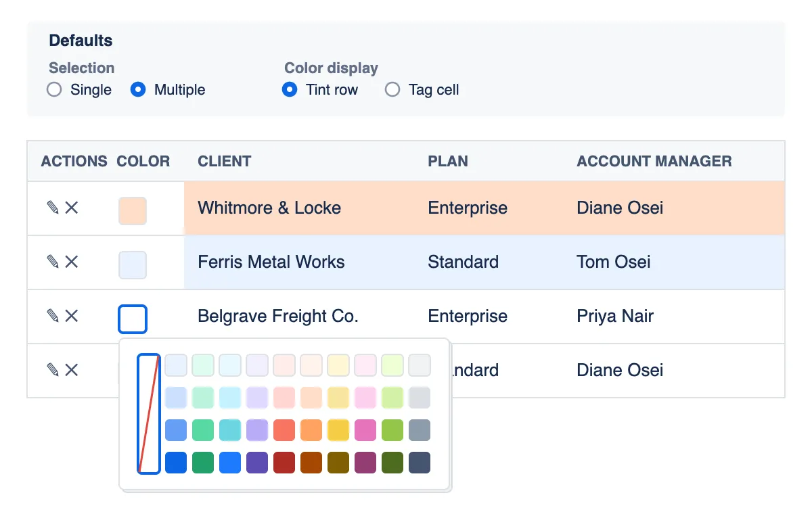The width and height of the screenshot is (812, 514).
Task: Pick the medium lavender swatch in third row
Action: coord(257,430)
